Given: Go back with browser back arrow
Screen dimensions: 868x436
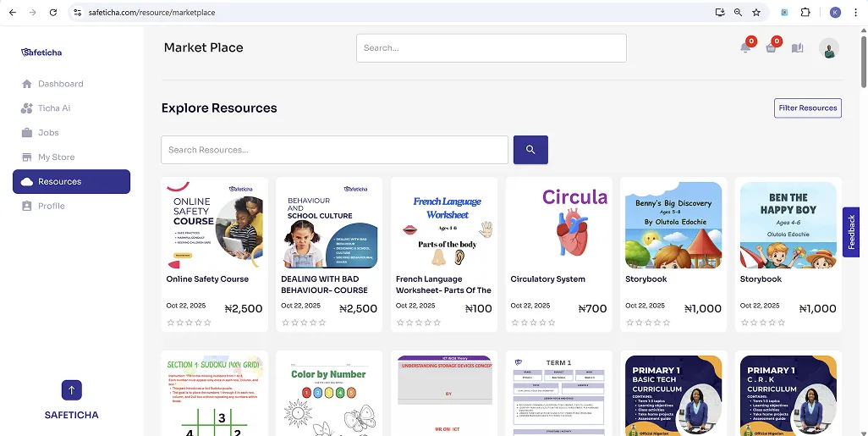Looking at the screenshot, I should 12,12.
